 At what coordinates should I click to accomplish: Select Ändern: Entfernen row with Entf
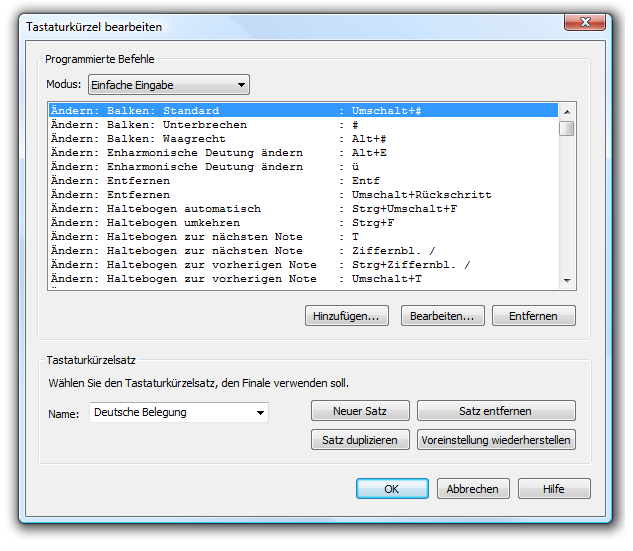pyautogui.click(x=304, y=181)
